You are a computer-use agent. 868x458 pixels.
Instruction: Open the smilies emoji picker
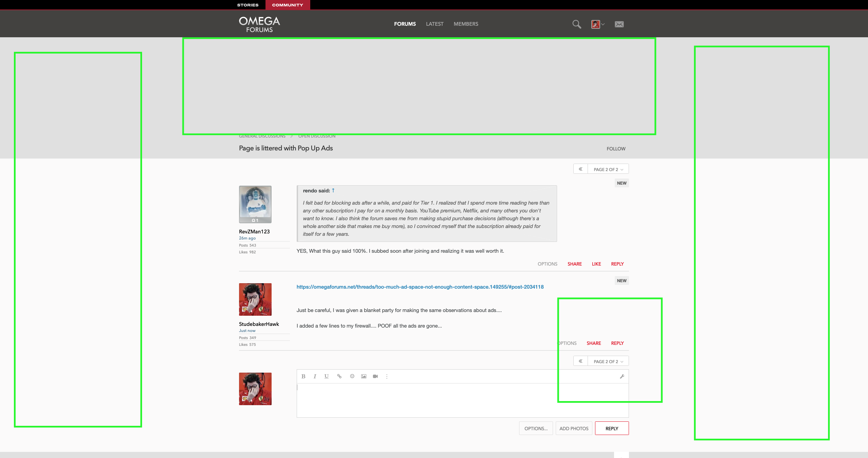352,376
